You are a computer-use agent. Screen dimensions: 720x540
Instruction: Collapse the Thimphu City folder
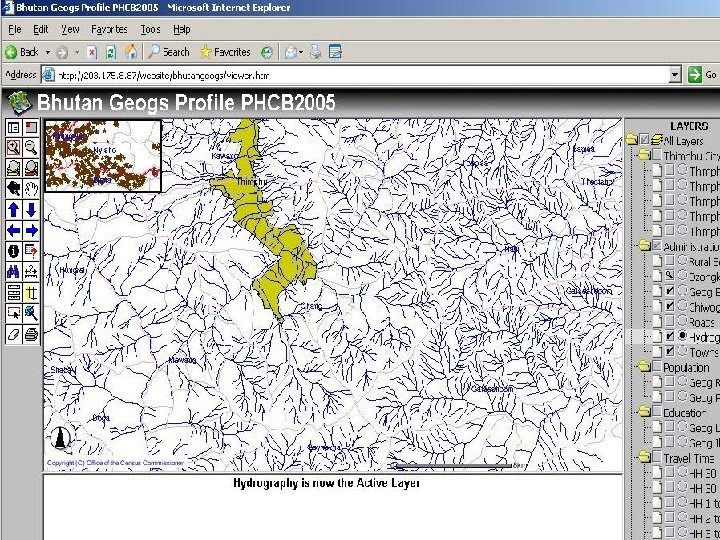pos(645,154)
